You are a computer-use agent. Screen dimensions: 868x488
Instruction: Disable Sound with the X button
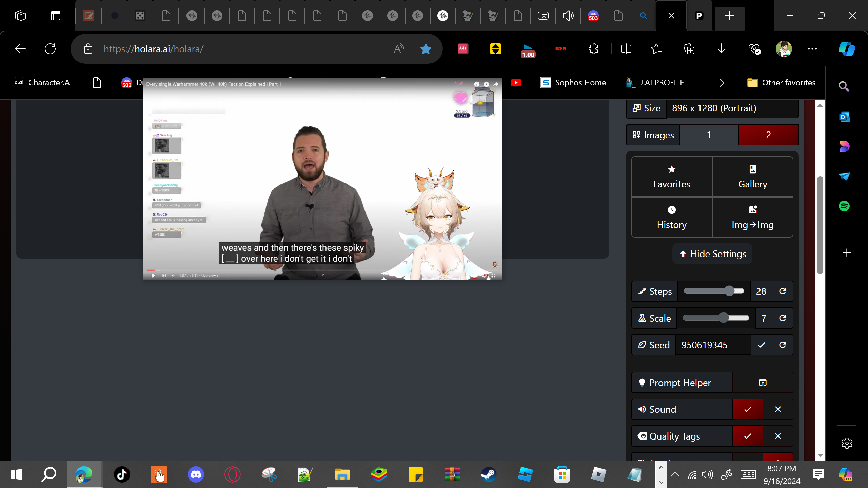click(x=778, y=409)
